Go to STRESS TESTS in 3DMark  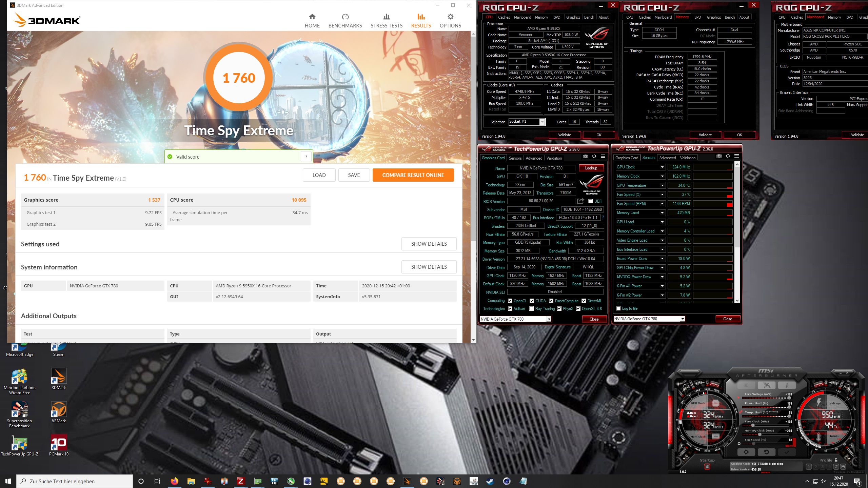(387, 21)
